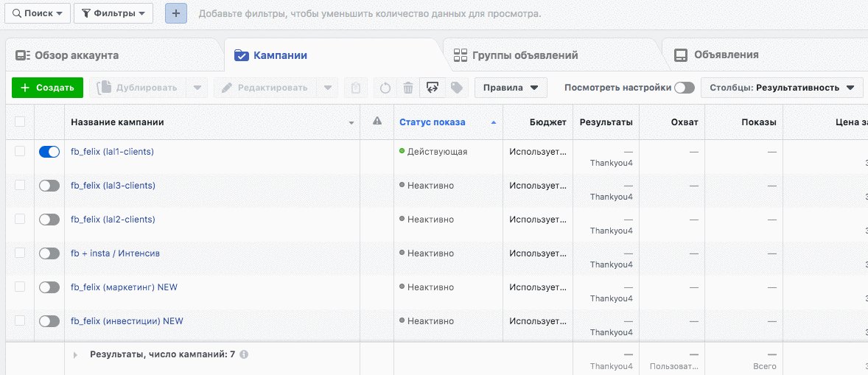Enable the fb_felix (lal3-clients) campaign toggle
The height and width of the screenshot is (375, 868).
49,186
